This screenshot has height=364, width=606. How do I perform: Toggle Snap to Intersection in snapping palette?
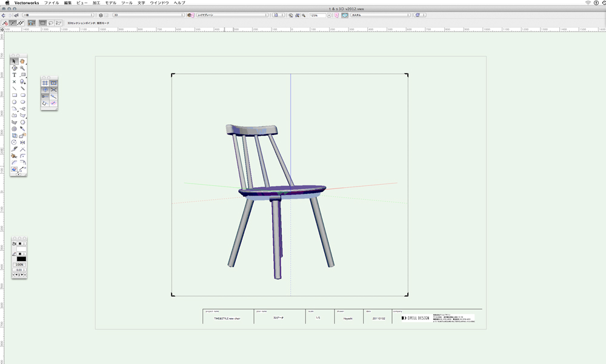click(53, 90)
